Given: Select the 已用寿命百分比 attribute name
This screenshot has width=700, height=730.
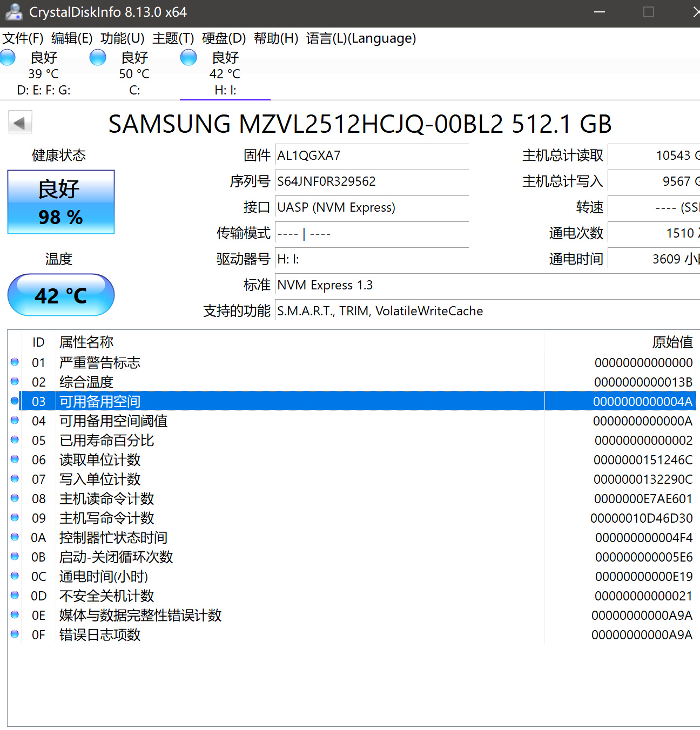Looking at the screenshot, I should coord(107,440).
